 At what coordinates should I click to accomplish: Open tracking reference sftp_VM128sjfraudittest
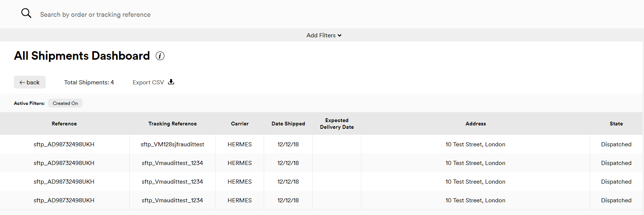pyautogui.click(x=172, y=144)
